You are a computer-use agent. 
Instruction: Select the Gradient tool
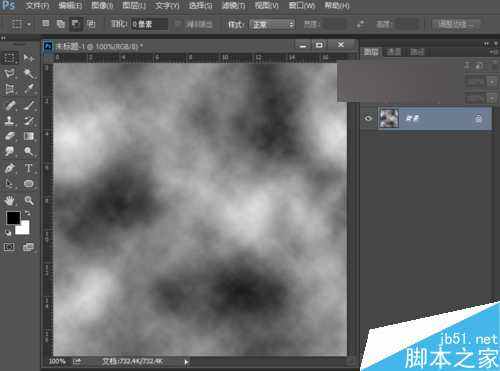coord(29,136)
